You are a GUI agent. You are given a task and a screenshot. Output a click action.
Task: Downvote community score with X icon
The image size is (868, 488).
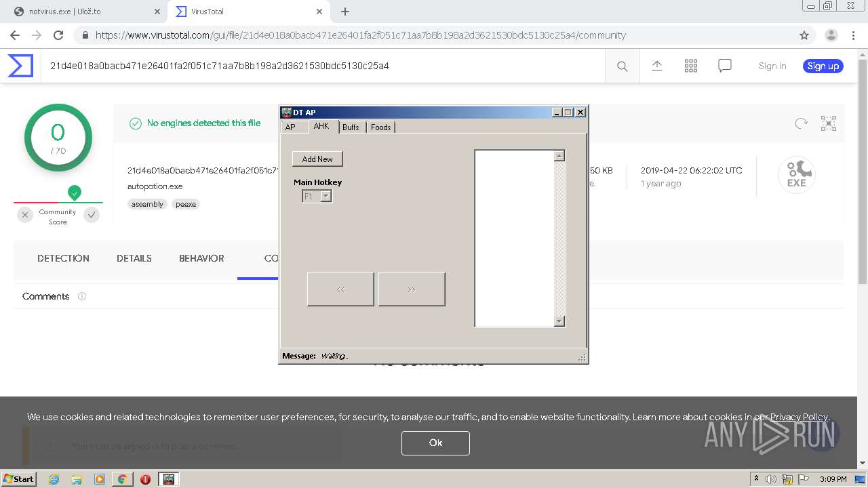[25, 215]
